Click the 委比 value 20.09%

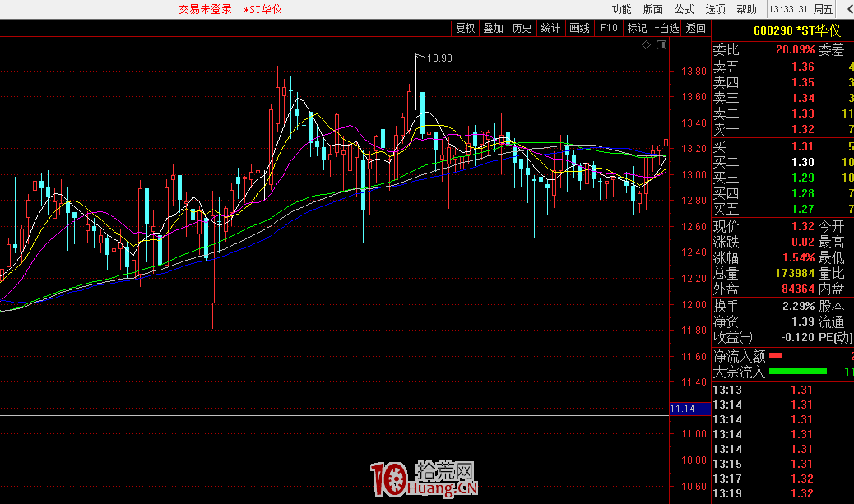click(796, 49)
